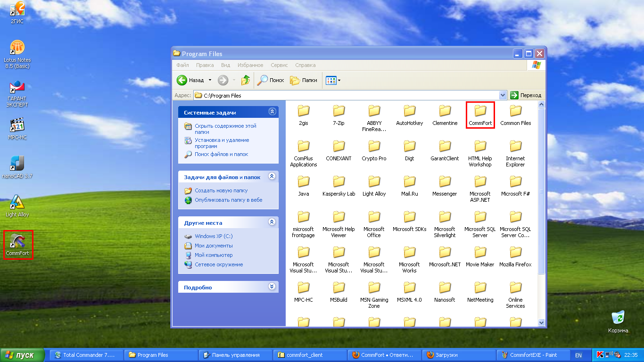Toggle the Папки folders pane button
The width and height of the screenshot is (644, 362).
click(x=304, y=81)
